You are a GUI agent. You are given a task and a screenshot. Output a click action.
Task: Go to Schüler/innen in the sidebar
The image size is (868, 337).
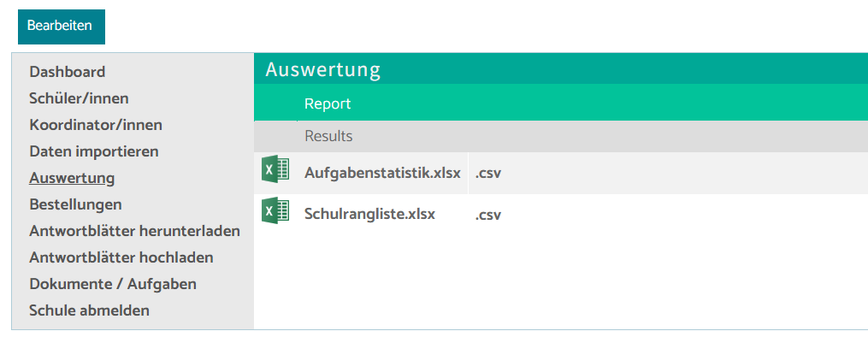80,98
